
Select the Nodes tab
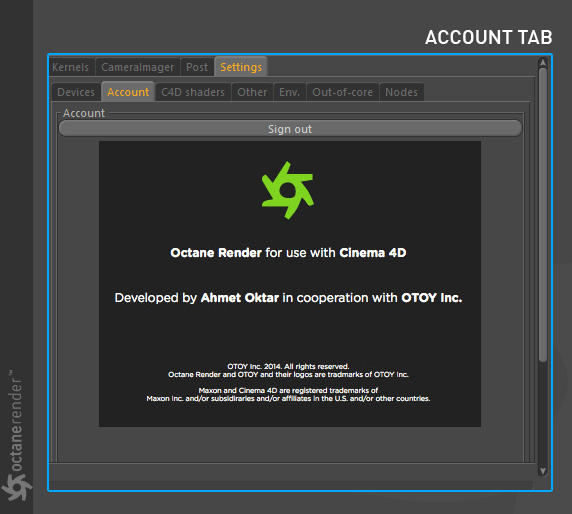click(x=401, y=92)
